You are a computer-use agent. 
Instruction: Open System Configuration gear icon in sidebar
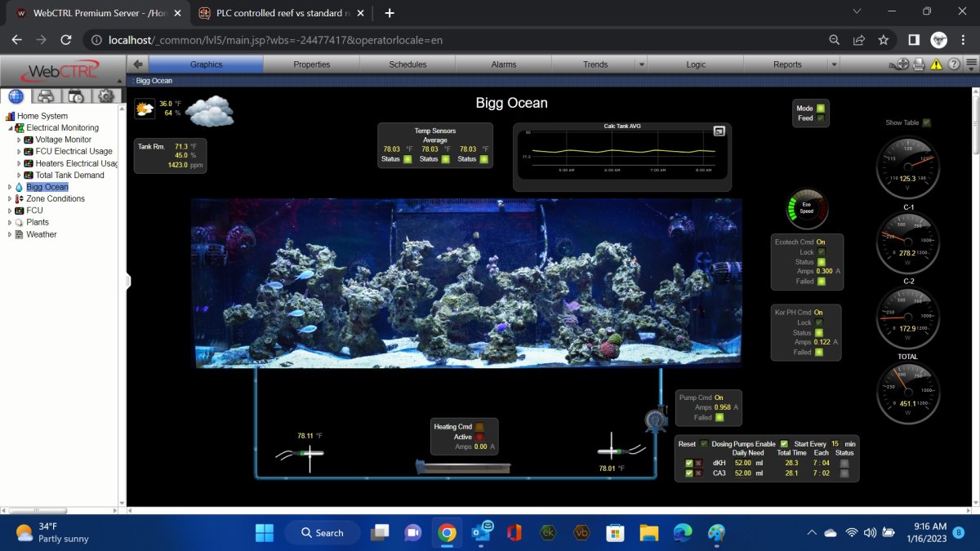coord(105,96)
